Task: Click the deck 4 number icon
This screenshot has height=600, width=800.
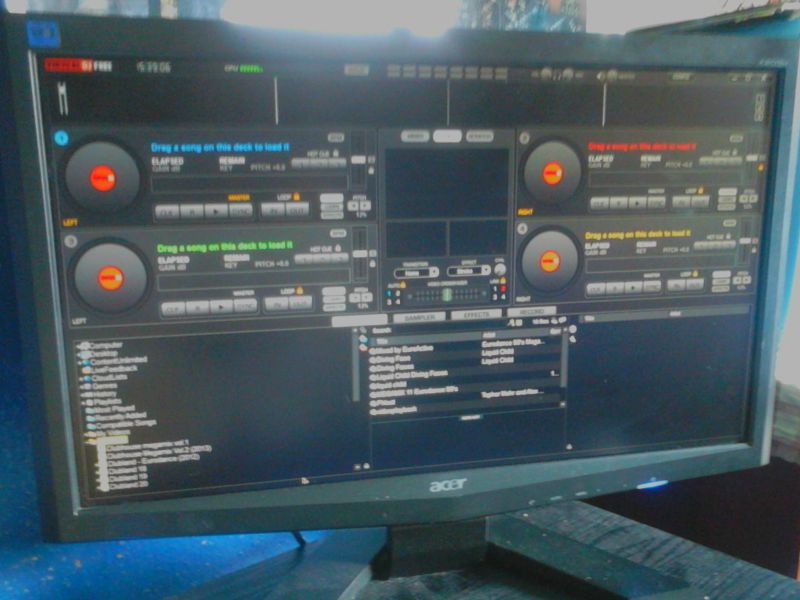Action: [x=522, y=229]
